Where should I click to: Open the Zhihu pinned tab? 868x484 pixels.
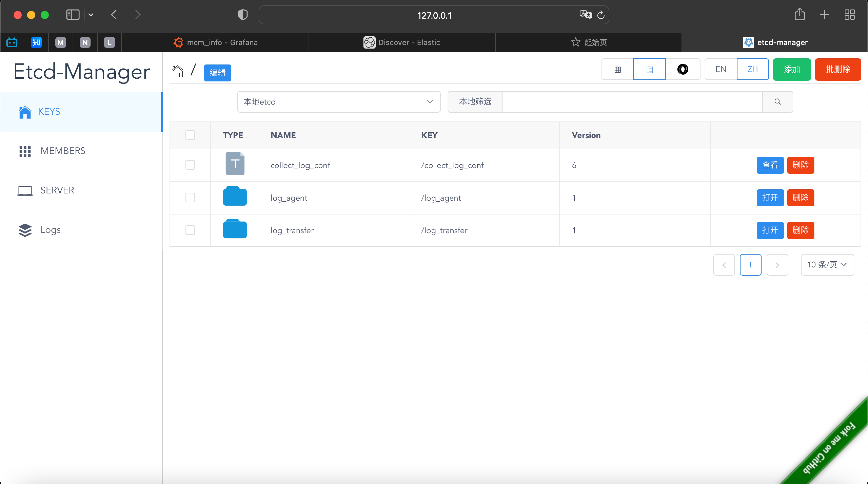(x=36, y=42)
